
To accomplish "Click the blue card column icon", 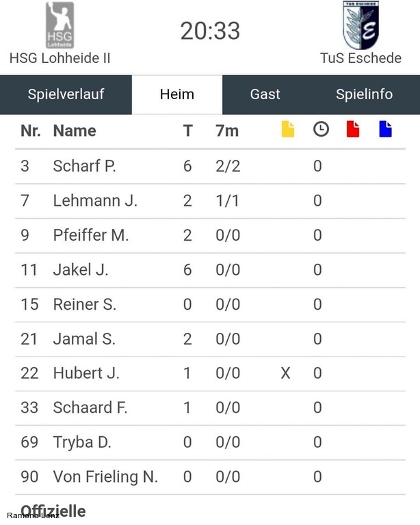I will pyautogui.click(x=386, y=130).
